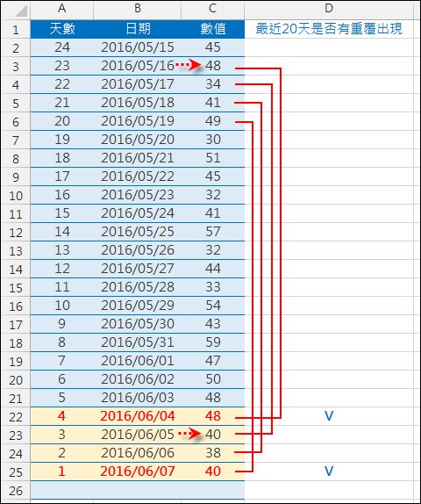
Task: Click date cell 2016/05/25
Action: point(138,232)
